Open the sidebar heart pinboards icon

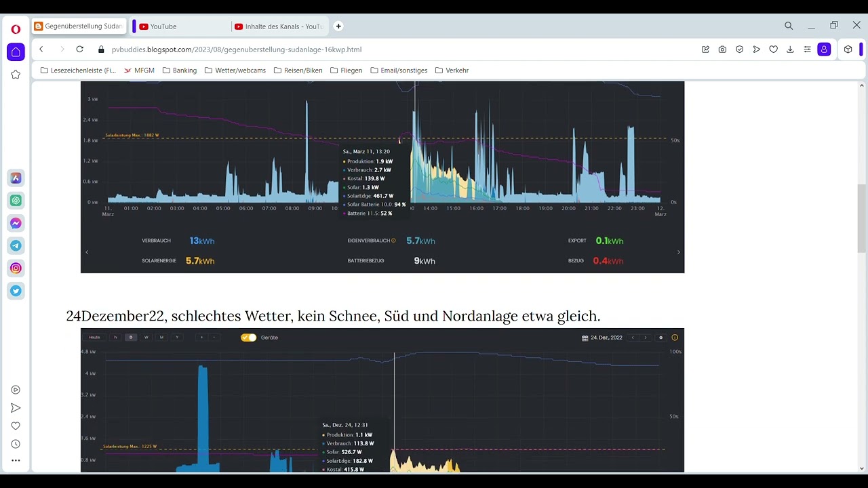pos(16,426)
